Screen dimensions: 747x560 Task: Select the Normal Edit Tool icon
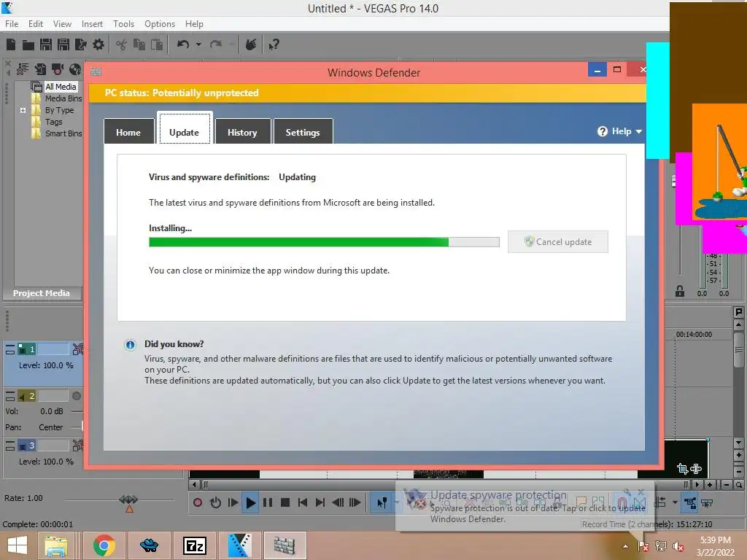pyautogui.click(x=382, y=503)
